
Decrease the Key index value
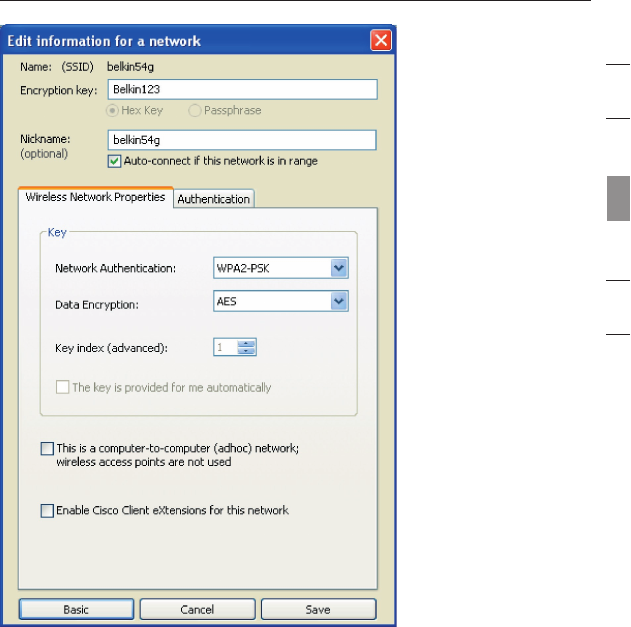246,351
